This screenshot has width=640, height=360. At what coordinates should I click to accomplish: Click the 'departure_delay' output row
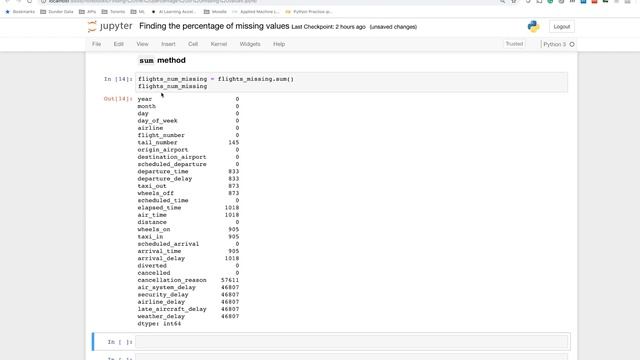coord(188,179)
